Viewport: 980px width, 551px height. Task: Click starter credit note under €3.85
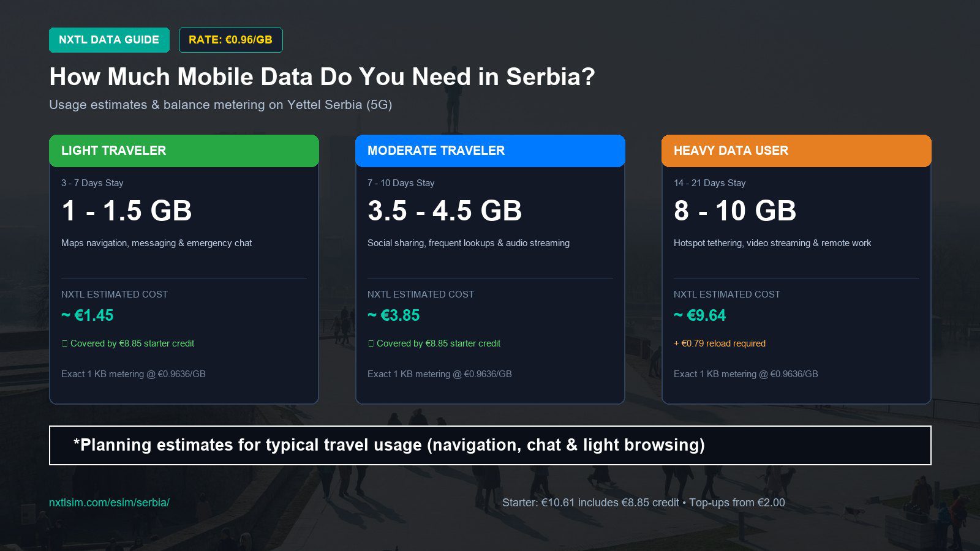click(434, 343)
